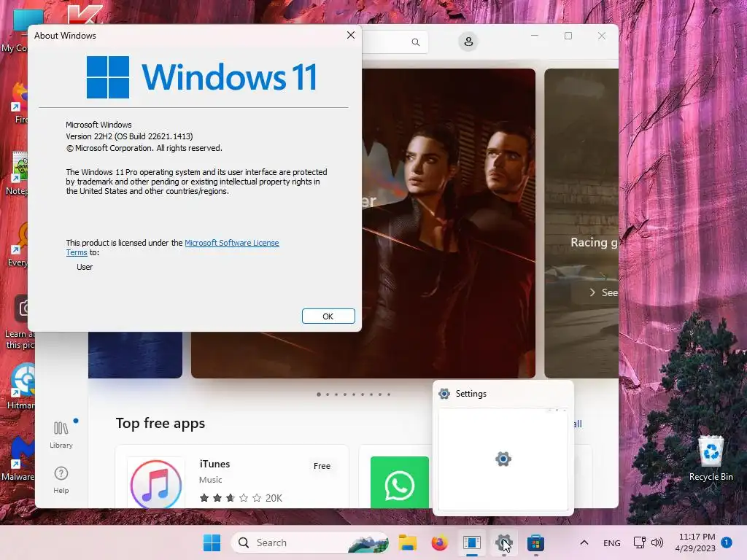Select the Firefox desktop shortcut
747x560 pixels.
pos(19,103)
